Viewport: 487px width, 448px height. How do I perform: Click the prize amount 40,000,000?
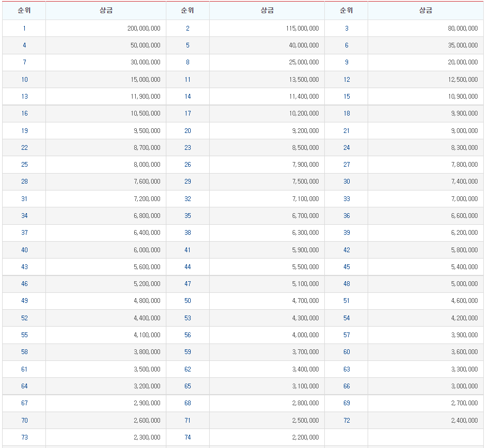[304, 45]
